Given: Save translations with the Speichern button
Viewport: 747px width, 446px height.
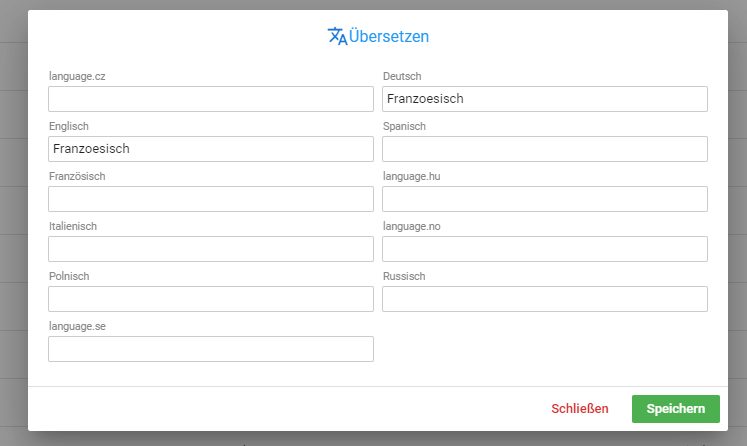Looking at the screenshot, I should click(676, 409).
